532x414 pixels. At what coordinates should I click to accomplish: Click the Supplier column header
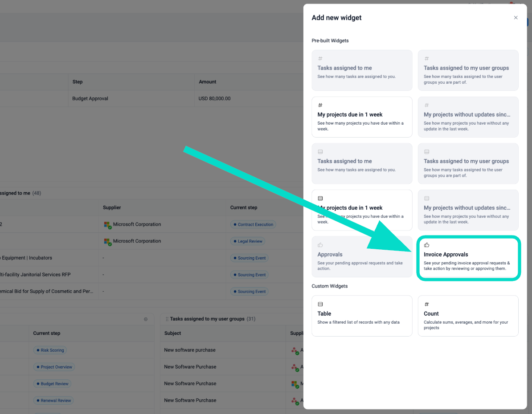[112, 207]
